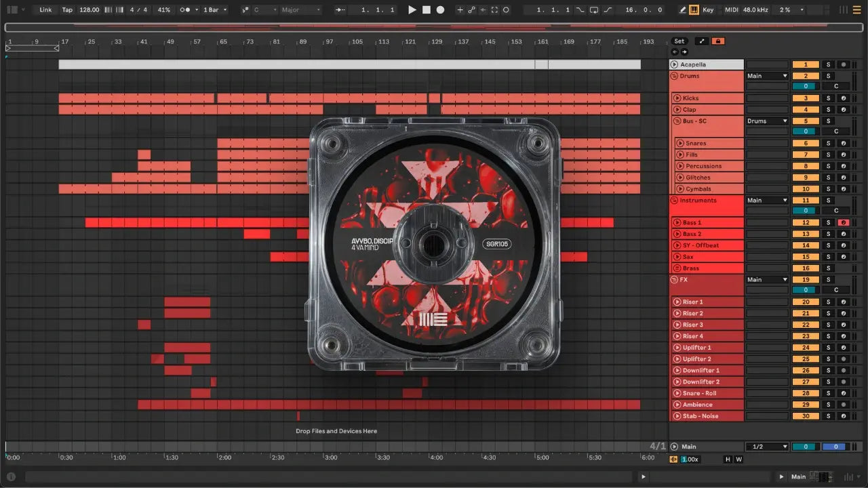Click the 128.00 tempo field
This screenshot has height=488, width=868.
pos(89,10)
